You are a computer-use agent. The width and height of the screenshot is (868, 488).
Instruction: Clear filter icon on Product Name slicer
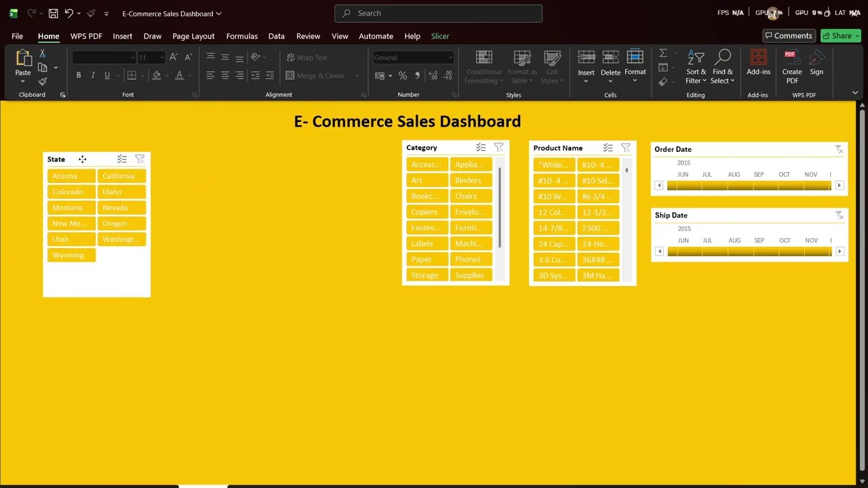pyautogui.click(x=625, y=148)
